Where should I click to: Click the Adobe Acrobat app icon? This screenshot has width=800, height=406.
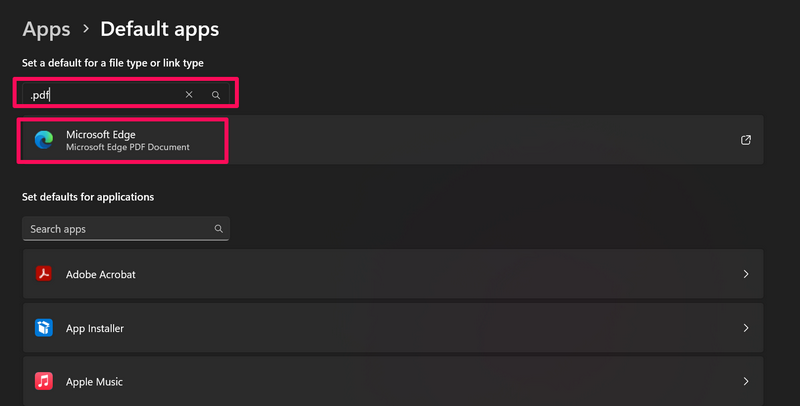coord(44,274)
